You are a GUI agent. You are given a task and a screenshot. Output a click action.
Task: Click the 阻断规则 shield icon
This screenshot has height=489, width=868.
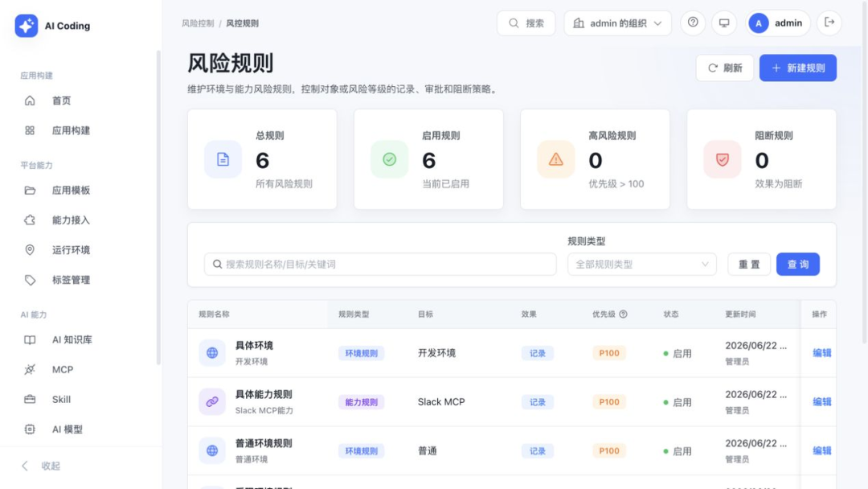[723, 159]
